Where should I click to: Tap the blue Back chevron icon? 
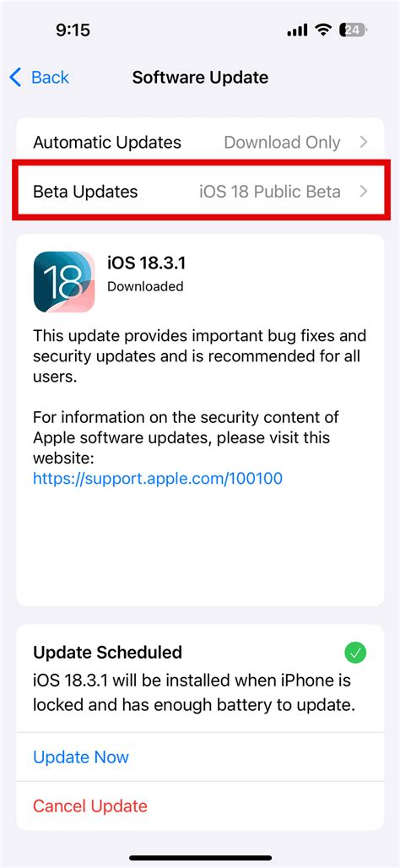click(x=15, y=78)
